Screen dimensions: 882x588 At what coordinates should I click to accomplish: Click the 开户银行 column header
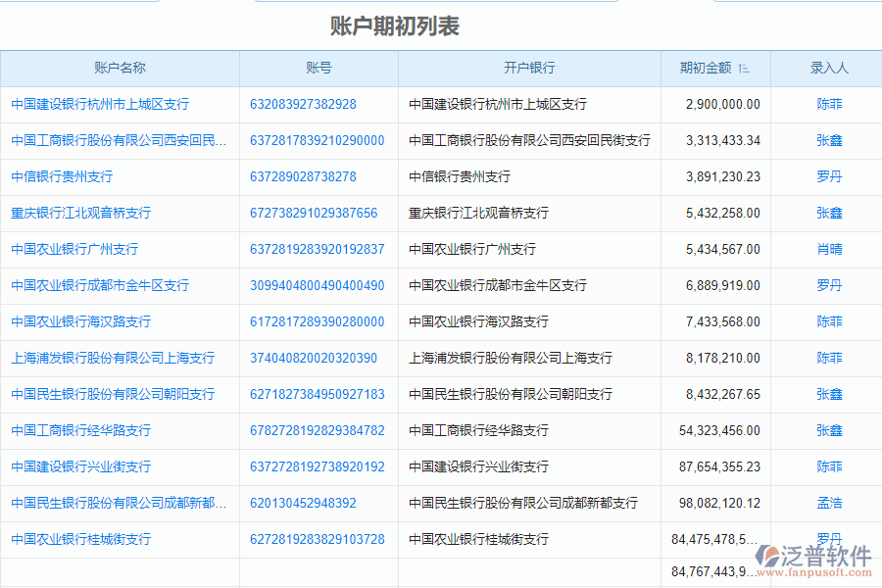click(x=529, y=68)
